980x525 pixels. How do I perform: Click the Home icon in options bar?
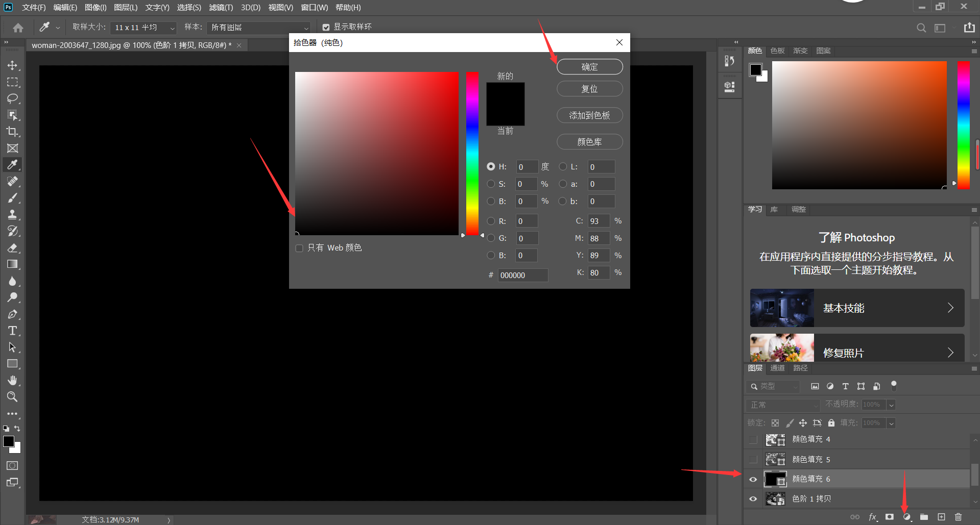click(x=18, y=28)
